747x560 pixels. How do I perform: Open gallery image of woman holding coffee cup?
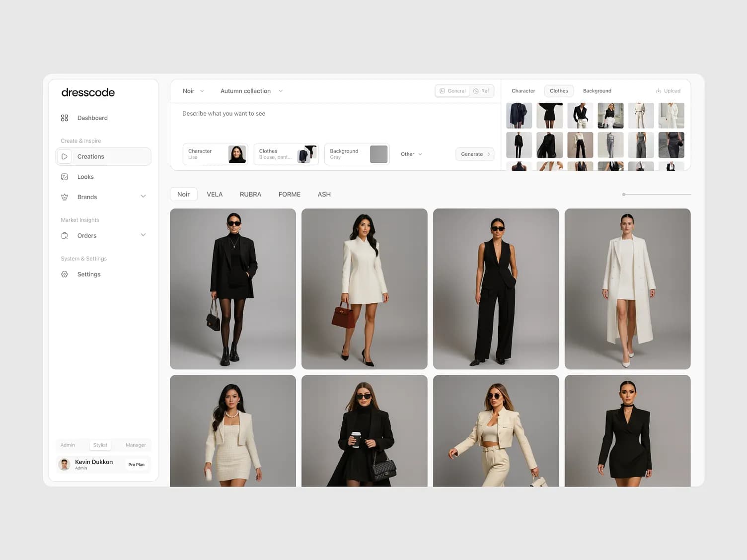365,431
